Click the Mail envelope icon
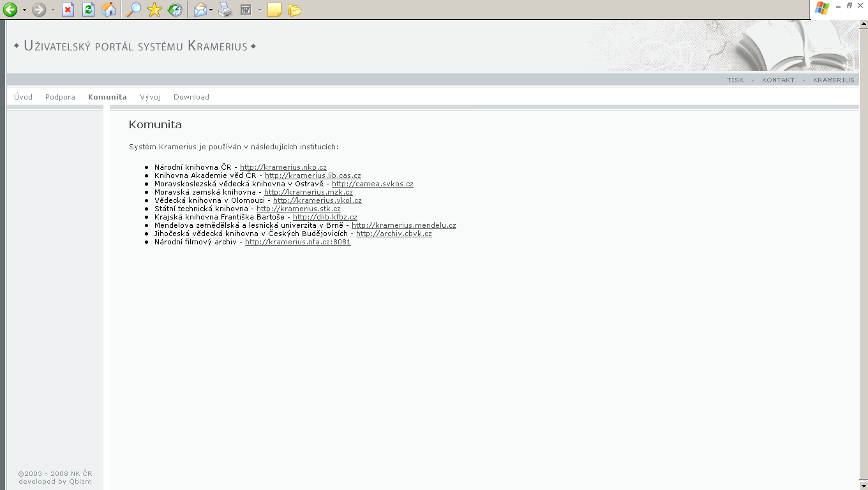Screen dimensions: 868x490 point(200,10)
